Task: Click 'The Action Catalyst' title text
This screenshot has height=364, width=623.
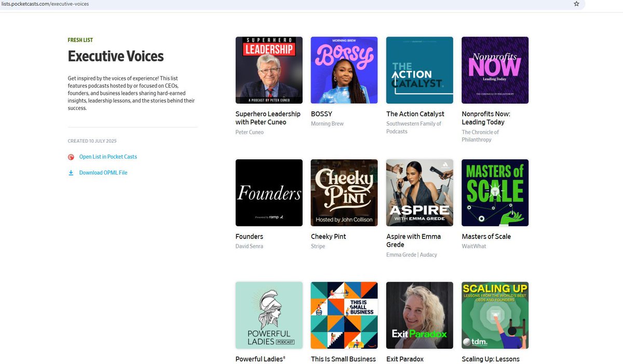Action: tap(415, 114)
